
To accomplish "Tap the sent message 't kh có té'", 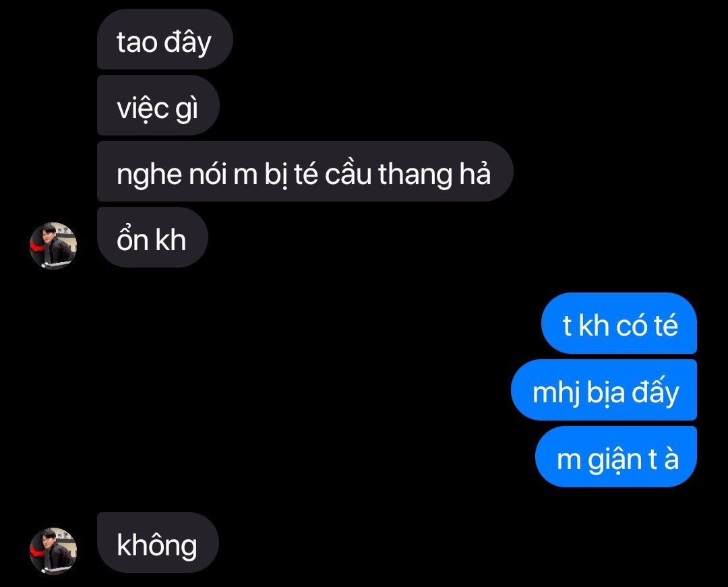I will 619,323.
